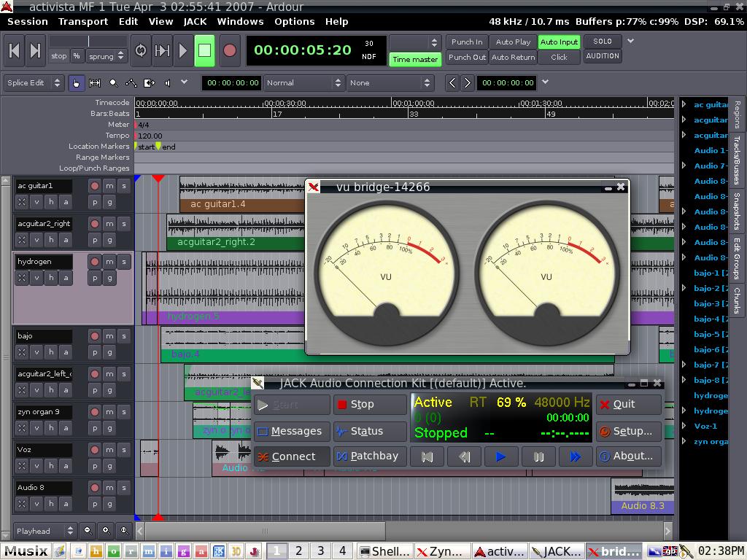747x560 pixels.
Task: Expand the Voz-1 region entry
Action: pyautogui.click(x=684, y=426)
